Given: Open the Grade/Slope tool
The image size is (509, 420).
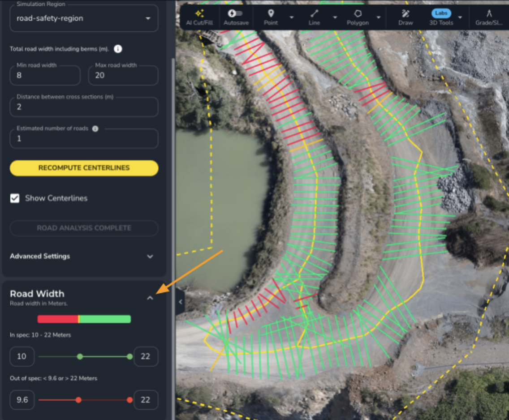Looking at the screenshot, I should pyautogui.click(x=489, y=17).
